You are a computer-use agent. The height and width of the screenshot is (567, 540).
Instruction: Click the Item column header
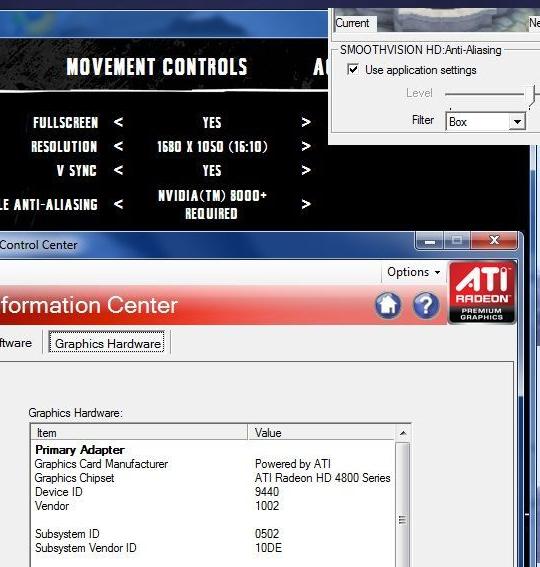139,432
